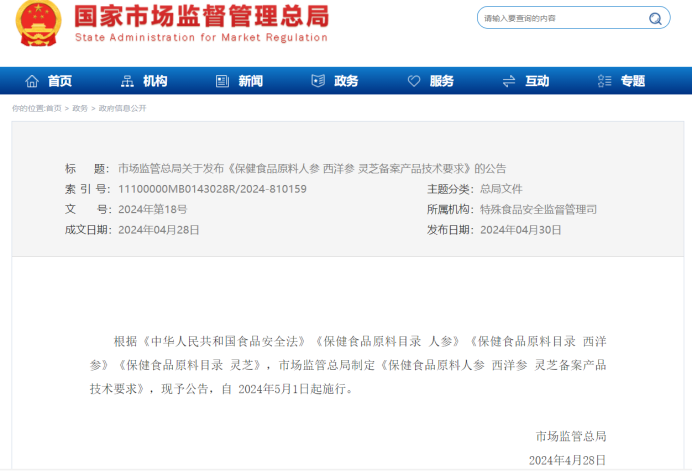The image size is (692, 472).
Task: Click the index number 11100000MB0143028R/2024-810159
Action: click(212, 188)
